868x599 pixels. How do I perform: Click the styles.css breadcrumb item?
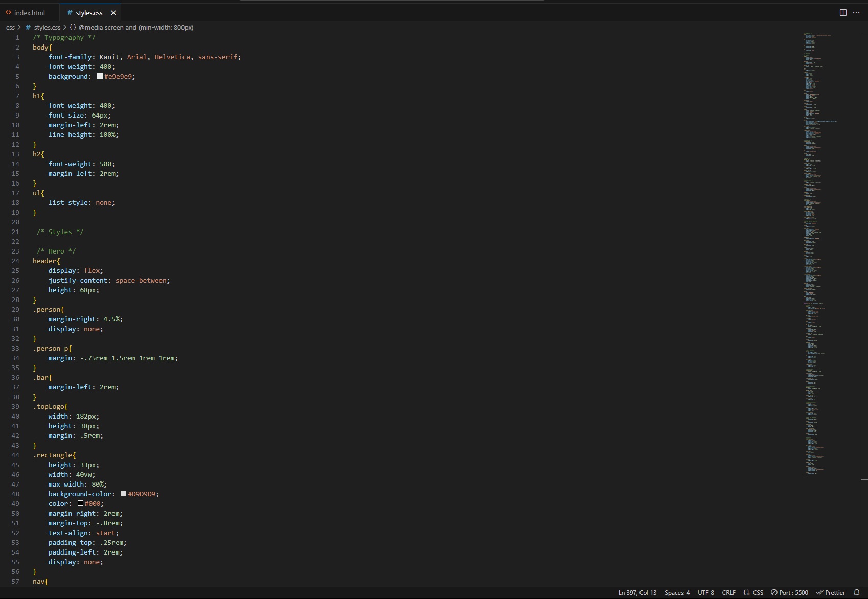47,28
